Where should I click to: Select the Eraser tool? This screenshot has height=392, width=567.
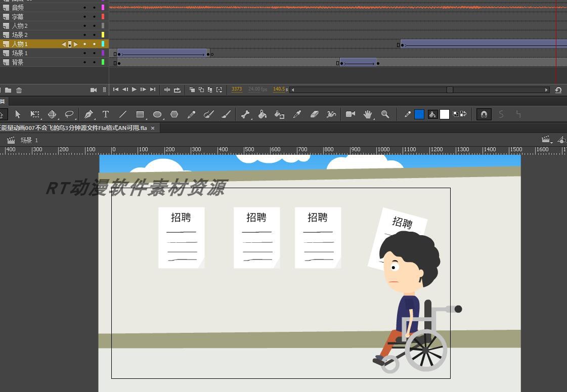coord(315,114)
